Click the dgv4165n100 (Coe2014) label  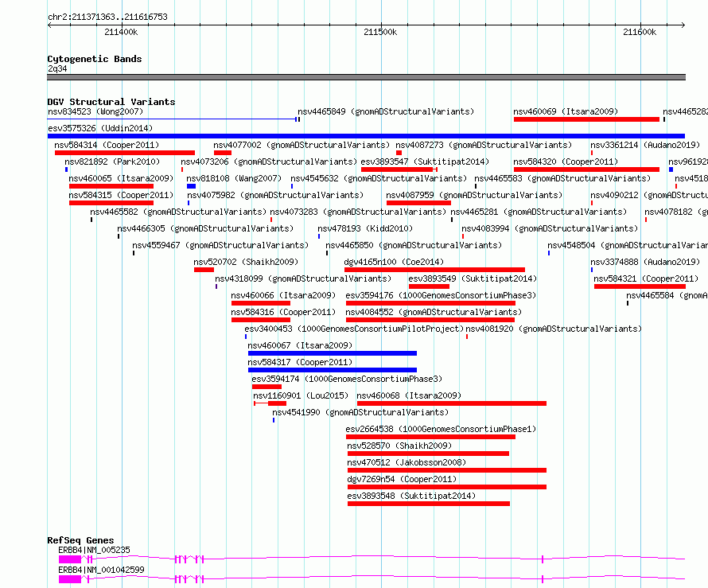394,262
